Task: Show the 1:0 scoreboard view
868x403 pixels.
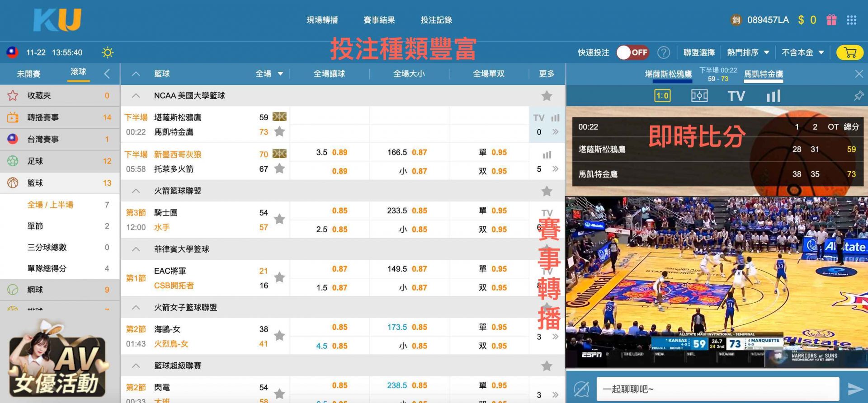Action: pyautogui.click(x=662, y=96)
